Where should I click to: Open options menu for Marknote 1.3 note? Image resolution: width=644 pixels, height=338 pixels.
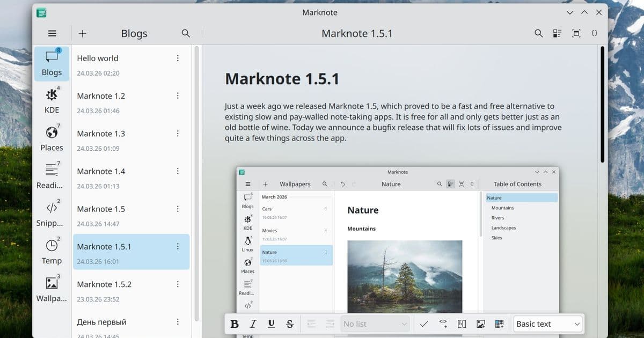178,133
